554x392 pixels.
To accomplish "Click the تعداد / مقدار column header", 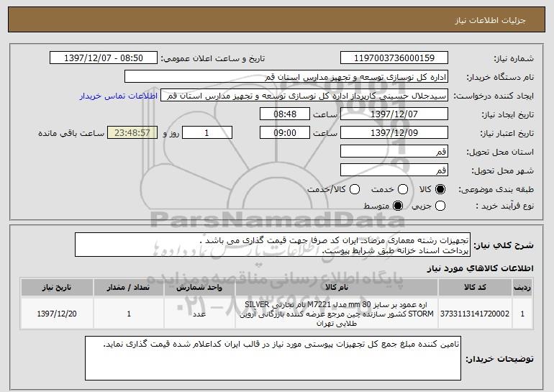I will [x=129, y=288].
